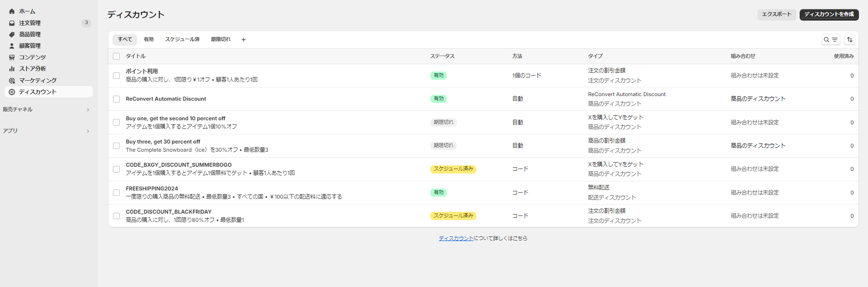The width and height of the screenshot is (868, 287).
Task: Expand the 販売チャネル sidebar section
Action: coord(88,110)
